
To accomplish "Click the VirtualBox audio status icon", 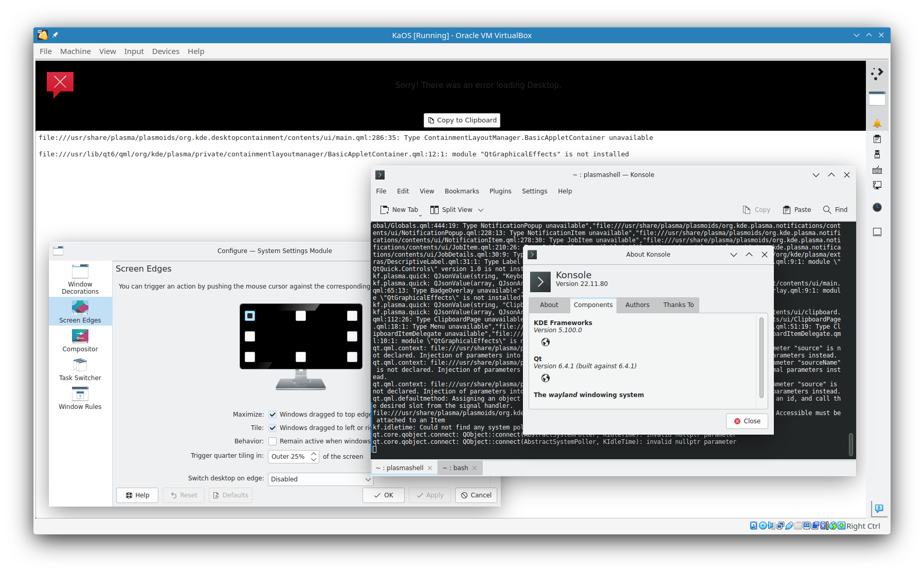I will tap(771, 526).
